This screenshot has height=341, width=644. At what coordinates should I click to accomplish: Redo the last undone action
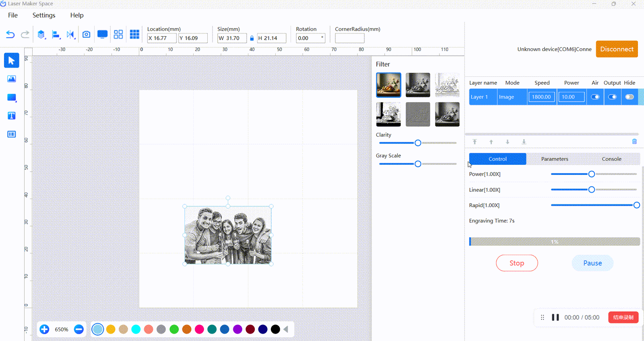pos(25,35)
